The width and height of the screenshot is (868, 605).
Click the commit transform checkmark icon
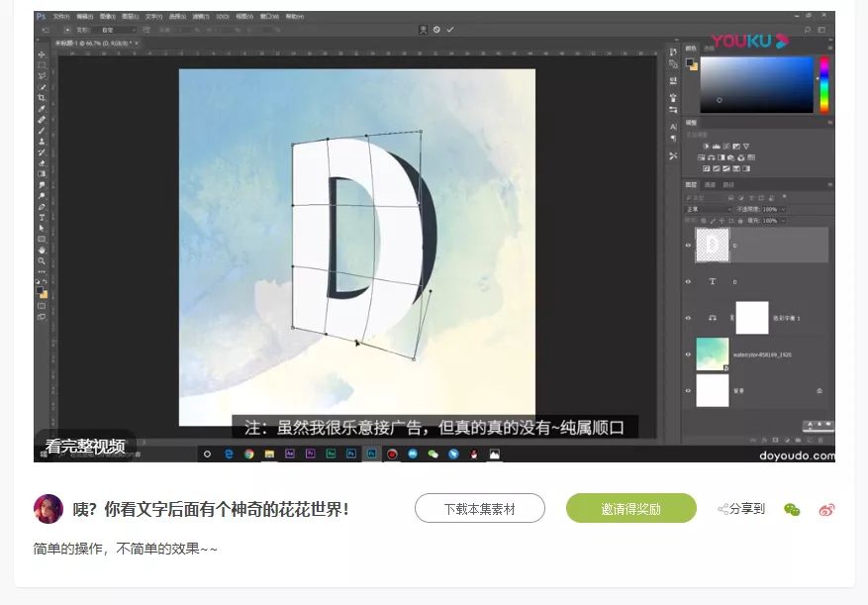450,30
